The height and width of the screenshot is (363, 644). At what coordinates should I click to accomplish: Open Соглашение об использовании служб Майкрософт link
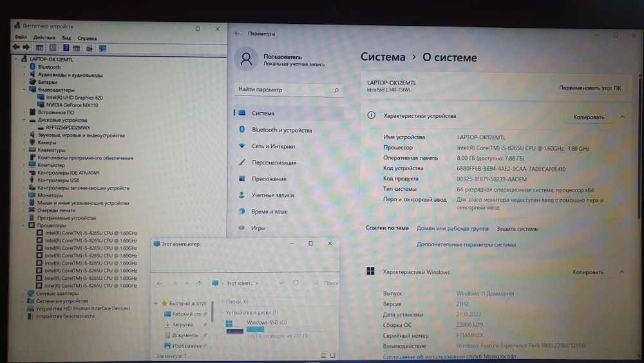[x=450, y=357]
